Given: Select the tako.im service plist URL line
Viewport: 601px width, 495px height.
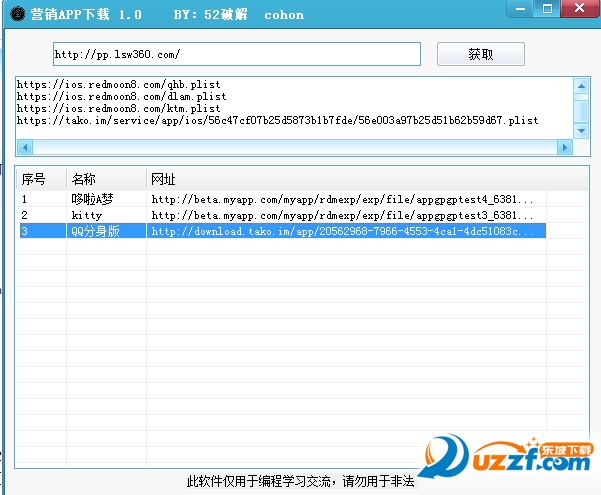Looking at the screenshot, I should pyautogui.click(x=278, y=120).
